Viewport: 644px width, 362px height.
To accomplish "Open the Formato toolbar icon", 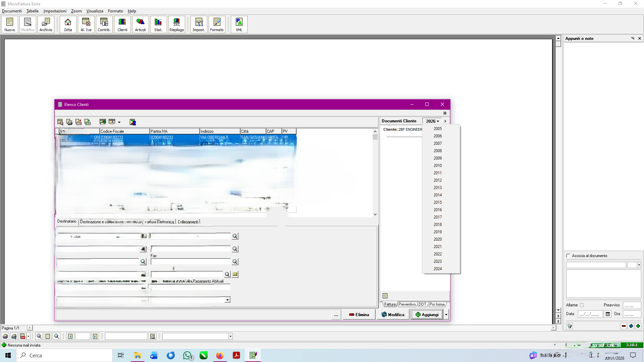I will tap(217, 24).
